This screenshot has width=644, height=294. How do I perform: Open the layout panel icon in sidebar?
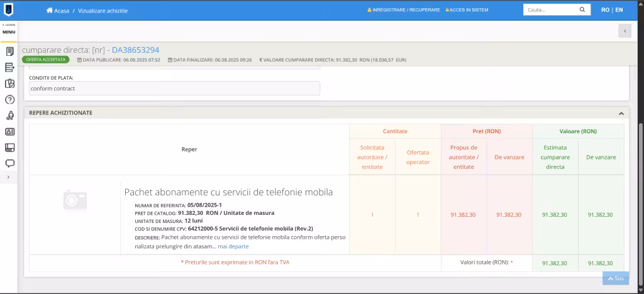tap(9, 148)
